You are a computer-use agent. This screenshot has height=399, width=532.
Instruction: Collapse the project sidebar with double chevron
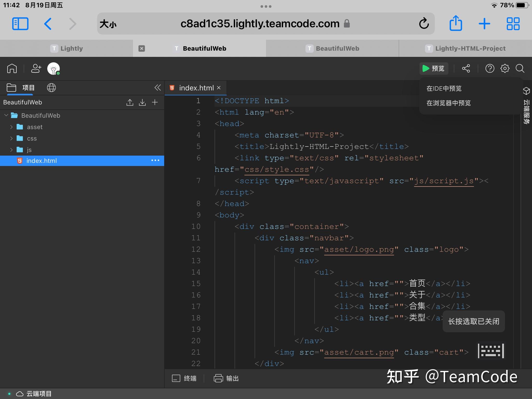(157, 88)
